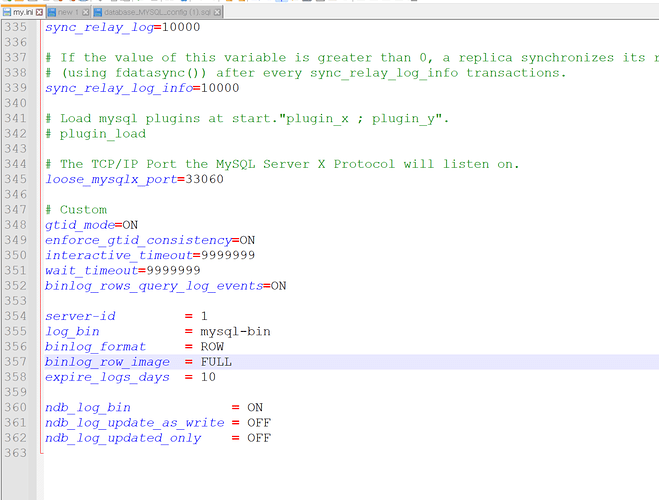Click the '# Custom' comment line
This screenshot has width=659, height=500.
pos(76,210)
